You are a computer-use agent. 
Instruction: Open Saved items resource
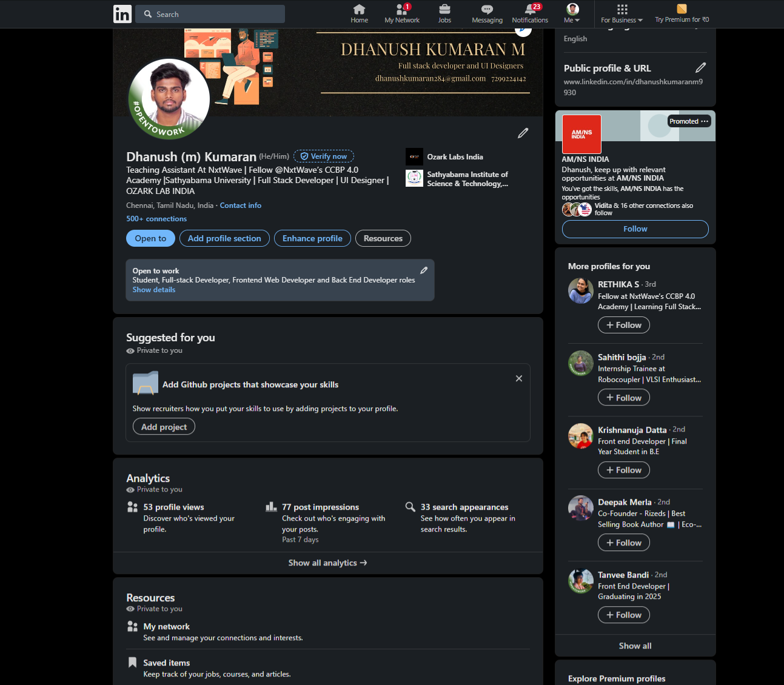pyautogui.click(x=166, y=663)
